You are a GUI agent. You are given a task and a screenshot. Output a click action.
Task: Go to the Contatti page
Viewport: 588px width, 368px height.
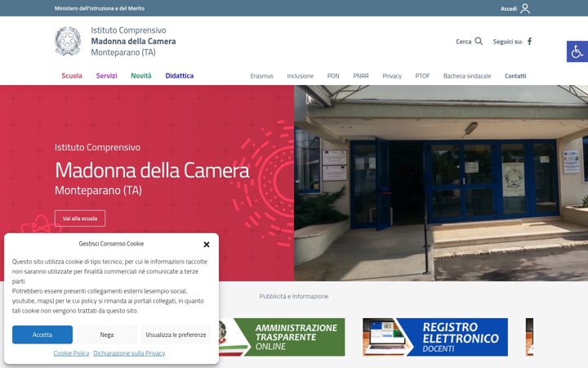(x=515, y=76)
